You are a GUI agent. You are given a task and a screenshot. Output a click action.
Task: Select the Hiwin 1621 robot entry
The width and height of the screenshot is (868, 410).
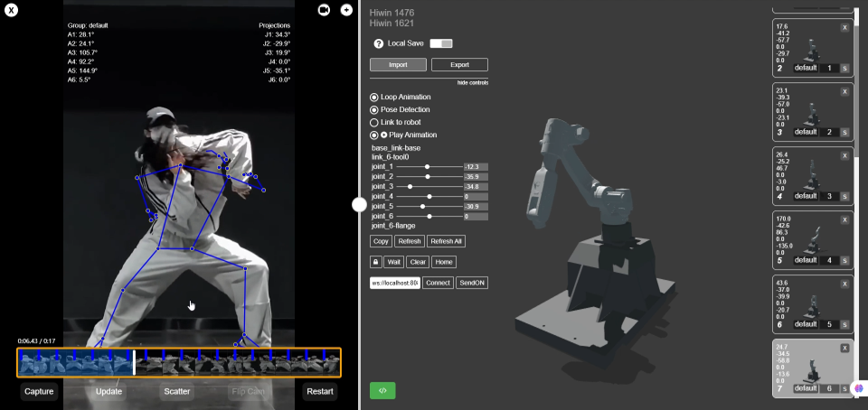(x=392, y=23)
